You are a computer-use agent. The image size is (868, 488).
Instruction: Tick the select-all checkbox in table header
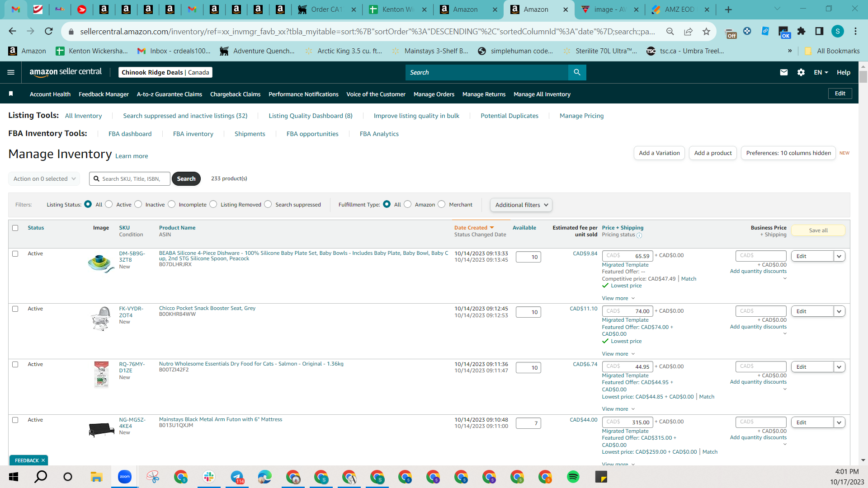(x=15, y=228)
